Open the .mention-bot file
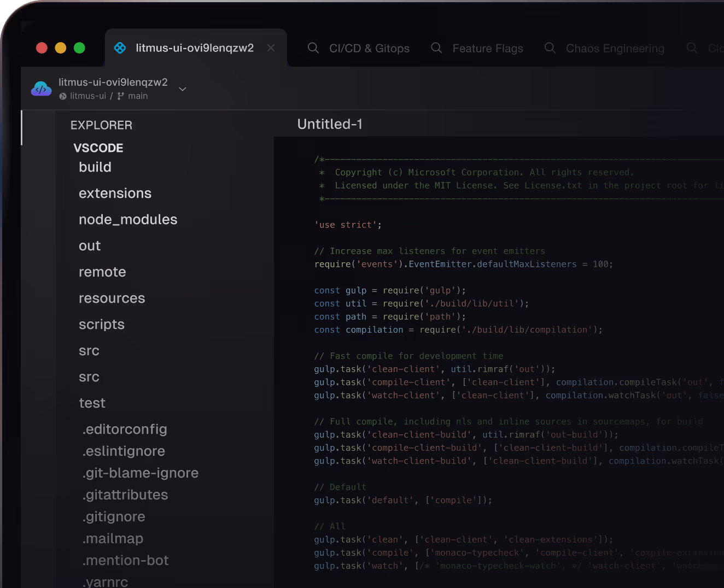Image resolution: width=724 pixels, height=588 pixels. 125,561
